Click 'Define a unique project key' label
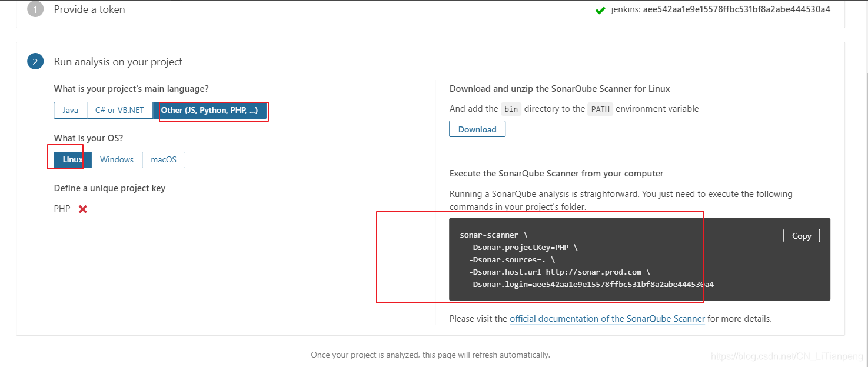This screenshot has height=367, width=868. 110,188
